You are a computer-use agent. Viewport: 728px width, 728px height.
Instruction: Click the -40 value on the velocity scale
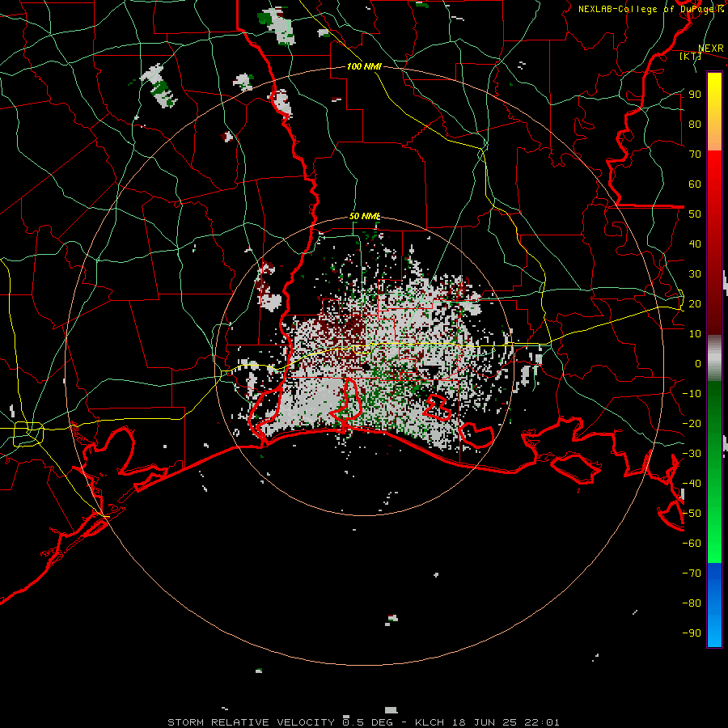tap(692, 484)
